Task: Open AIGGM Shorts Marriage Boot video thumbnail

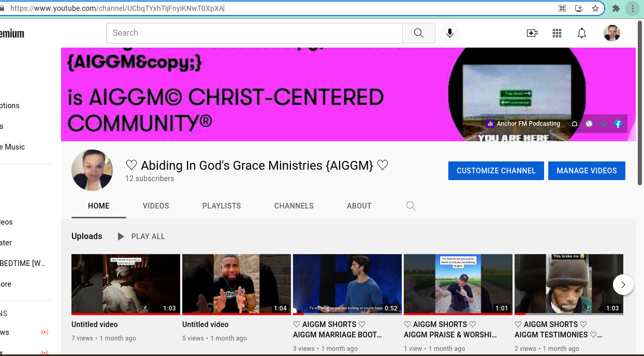Action: tap(347, 284)
